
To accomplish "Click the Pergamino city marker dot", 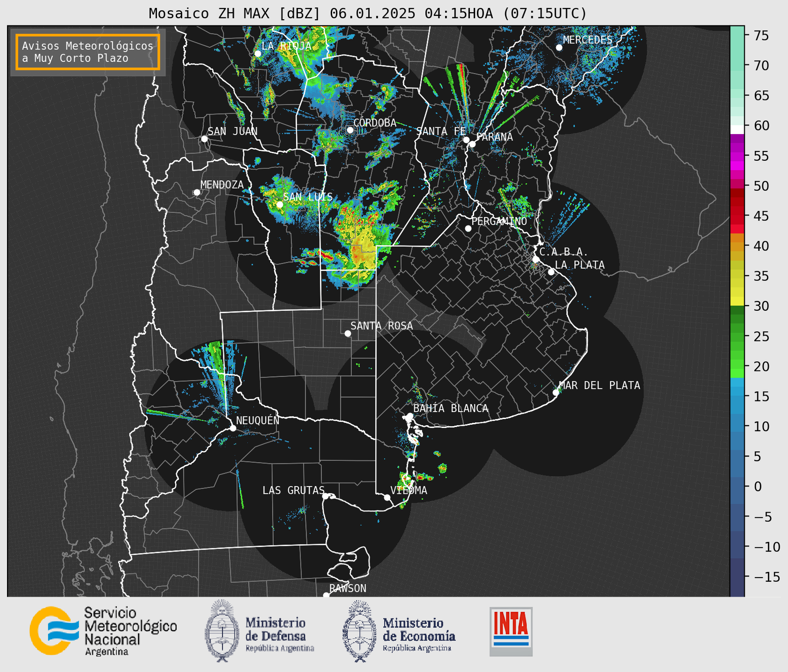I will tap(468, 229).
